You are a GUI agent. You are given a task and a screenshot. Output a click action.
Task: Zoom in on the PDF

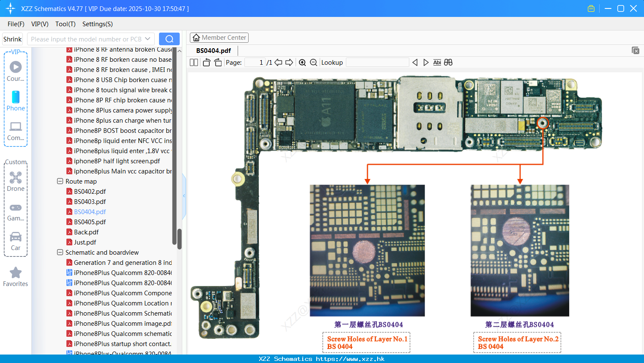click(302, 62)
